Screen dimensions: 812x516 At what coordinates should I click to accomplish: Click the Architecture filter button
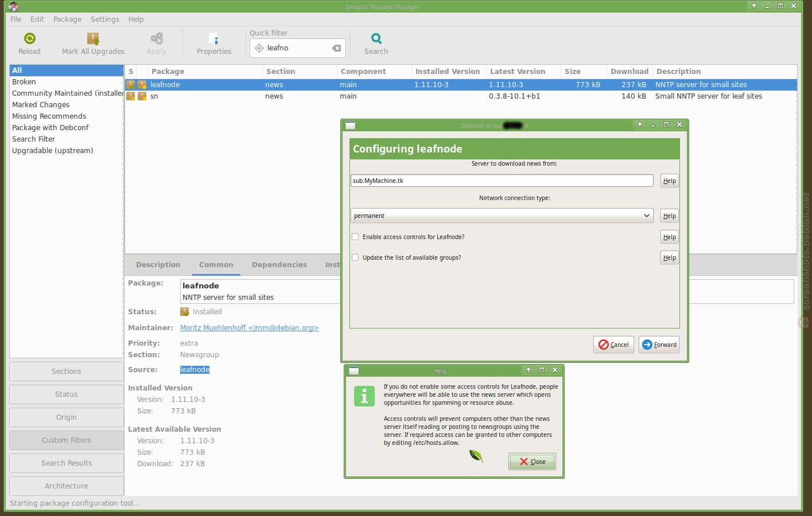click(67, 486)
